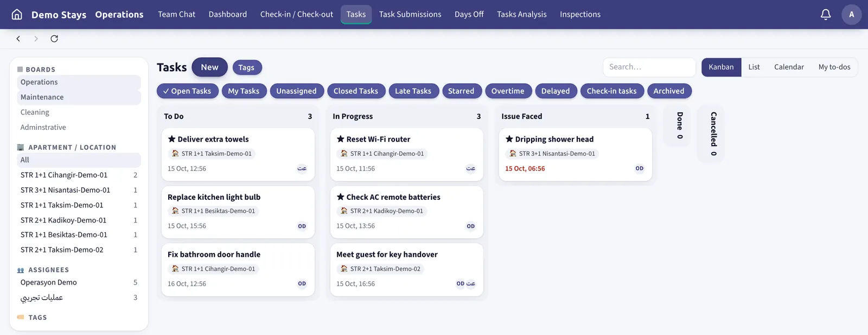Enable the Late Tasks filter
The image size is (868, 335).
coord(413,91)
